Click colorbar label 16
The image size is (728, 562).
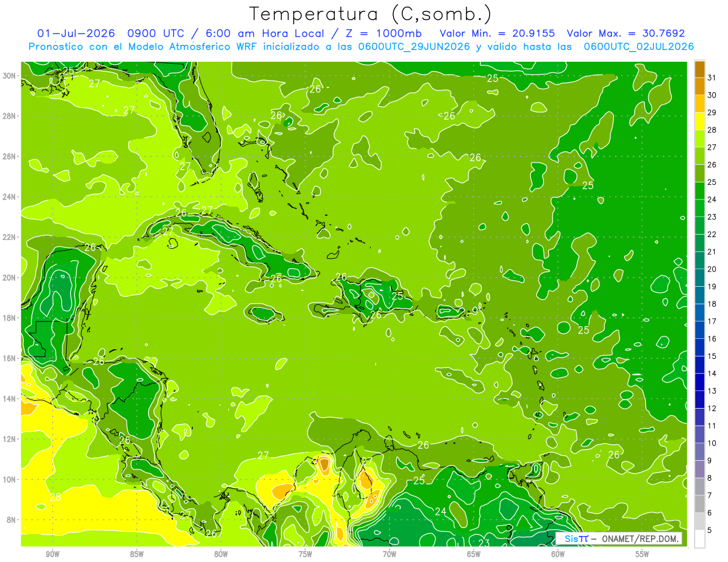[712, 338]
